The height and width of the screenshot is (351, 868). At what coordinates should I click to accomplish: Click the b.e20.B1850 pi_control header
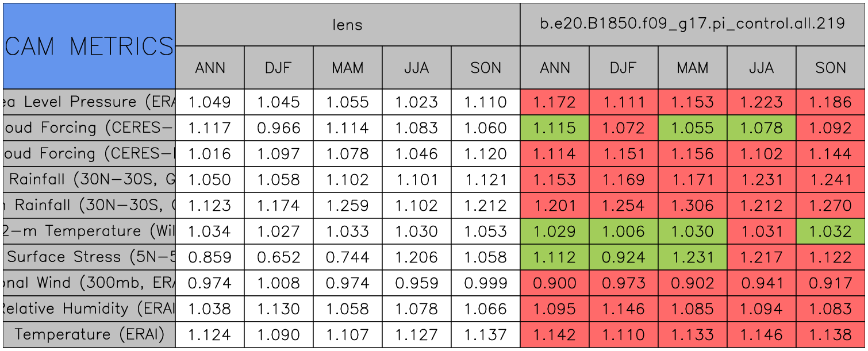(693, 24)
